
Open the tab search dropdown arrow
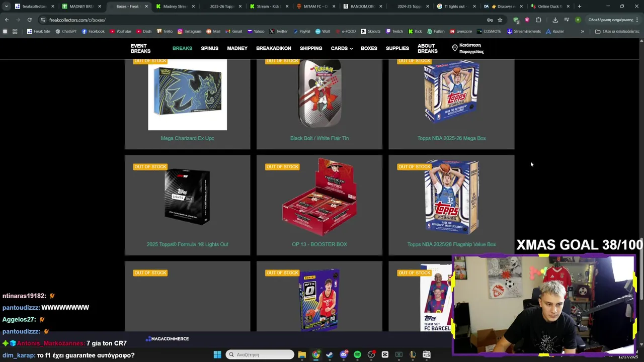pyautogui.click(x=6, y=7)
